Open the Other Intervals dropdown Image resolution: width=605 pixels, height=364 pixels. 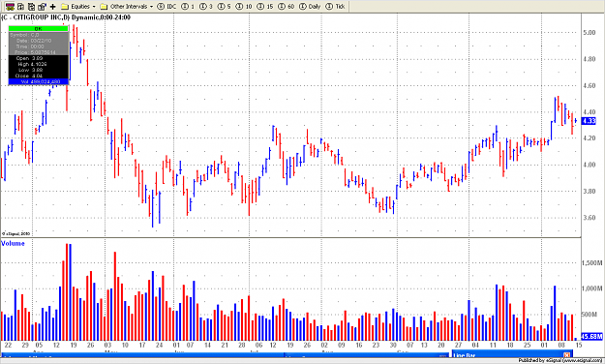(127, 6)
